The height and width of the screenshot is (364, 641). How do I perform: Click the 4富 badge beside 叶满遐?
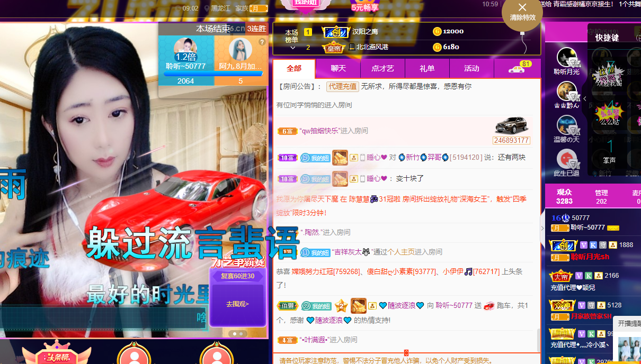pos(287,340)
